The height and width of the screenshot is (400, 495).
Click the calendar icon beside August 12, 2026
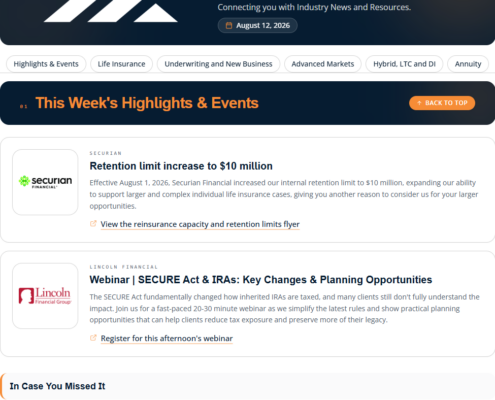pyautogui.click(x=229, y=25)
